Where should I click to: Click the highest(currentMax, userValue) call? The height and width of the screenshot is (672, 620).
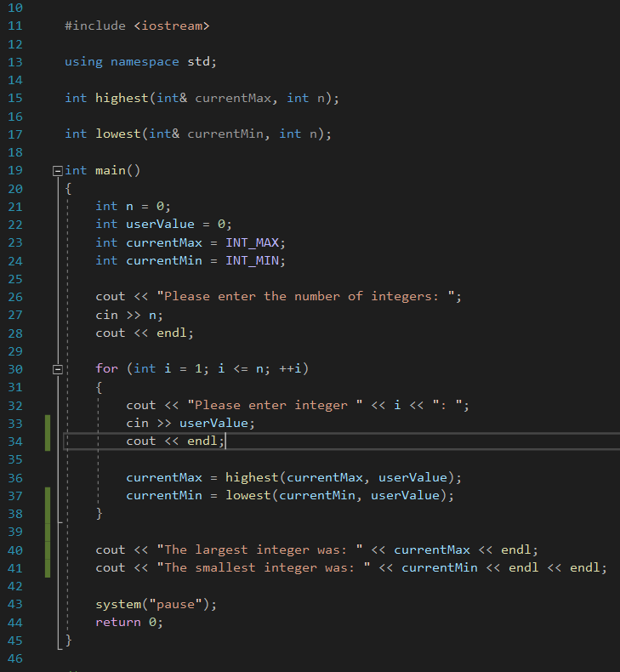[340, 478]
